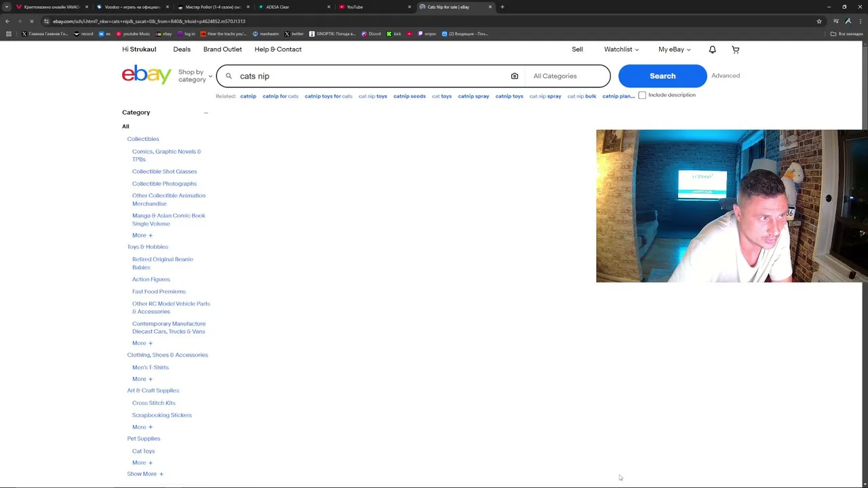Open the Deals link
868x488 pixels.
pyautogui.click(x=182, y=49)
